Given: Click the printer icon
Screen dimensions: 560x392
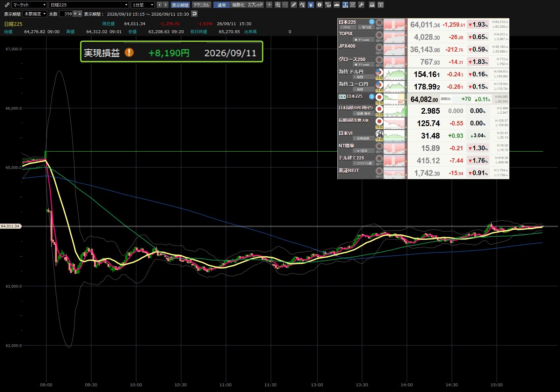Looking at the screenshot, I should pos(372,5).
